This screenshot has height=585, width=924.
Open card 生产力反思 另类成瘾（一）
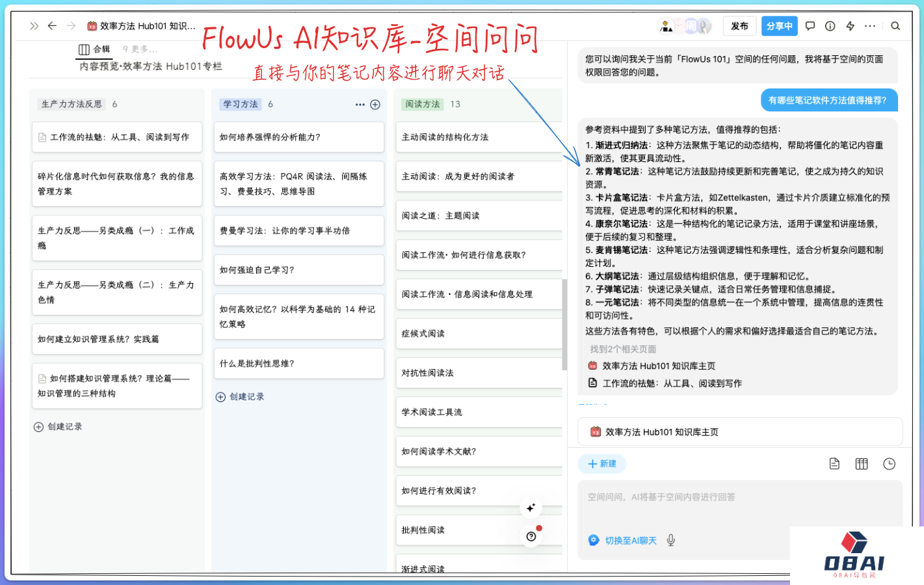point(117,238)
